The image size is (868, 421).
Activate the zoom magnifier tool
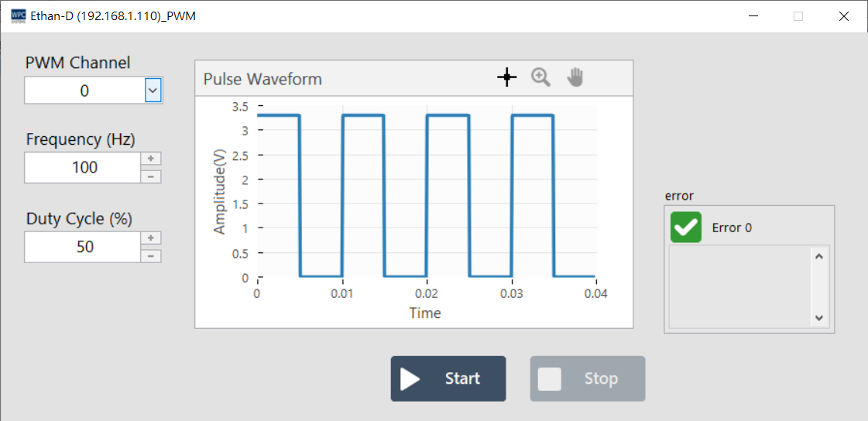pos(540,77)
